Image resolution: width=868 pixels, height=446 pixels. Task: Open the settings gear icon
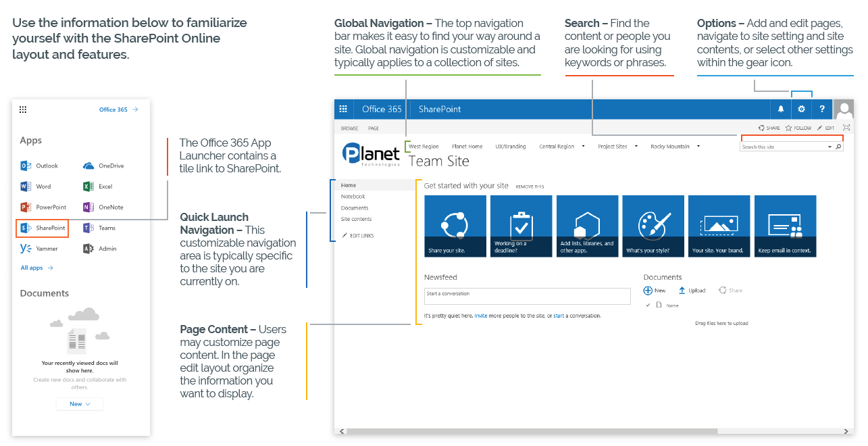[x=802, y=109]
